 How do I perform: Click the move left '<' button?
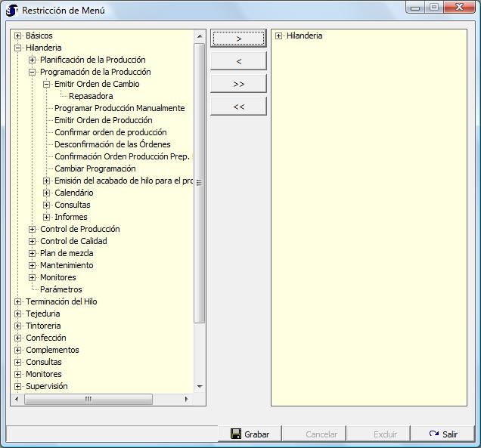point(238,61)
